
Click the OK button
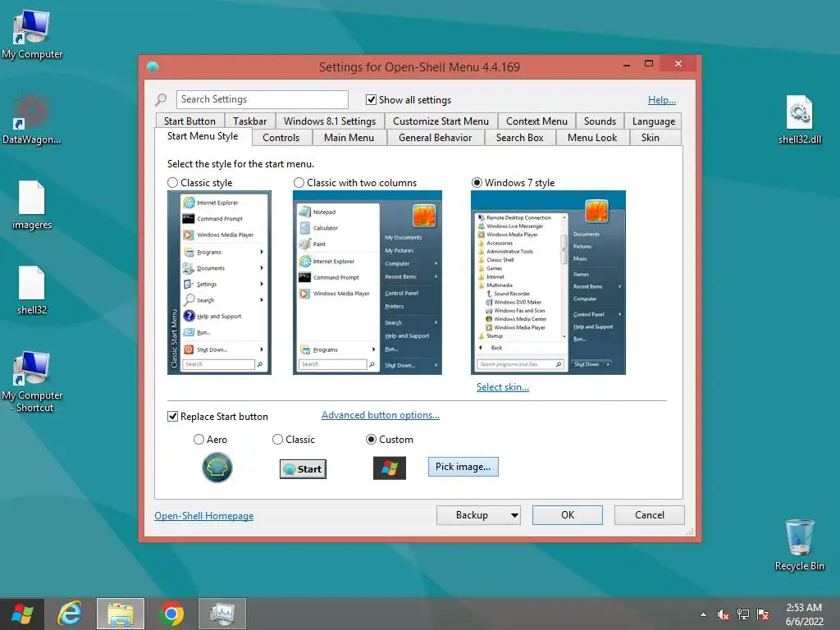(568, 515)
